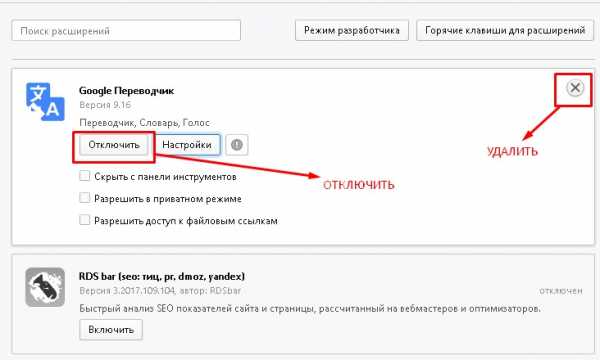This screenshot has height=360, width=600.
Task: Select the Google Переводчик title text
Action: point(126,91)
